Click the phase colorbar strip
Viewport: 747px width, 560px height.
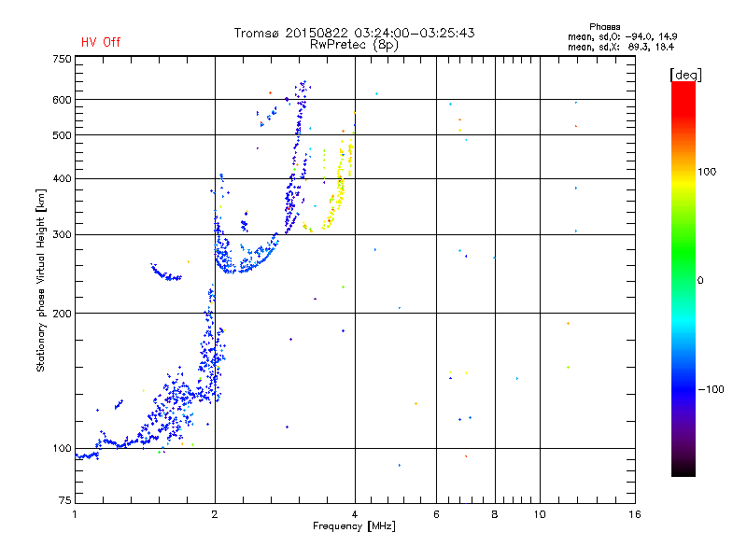684,279
